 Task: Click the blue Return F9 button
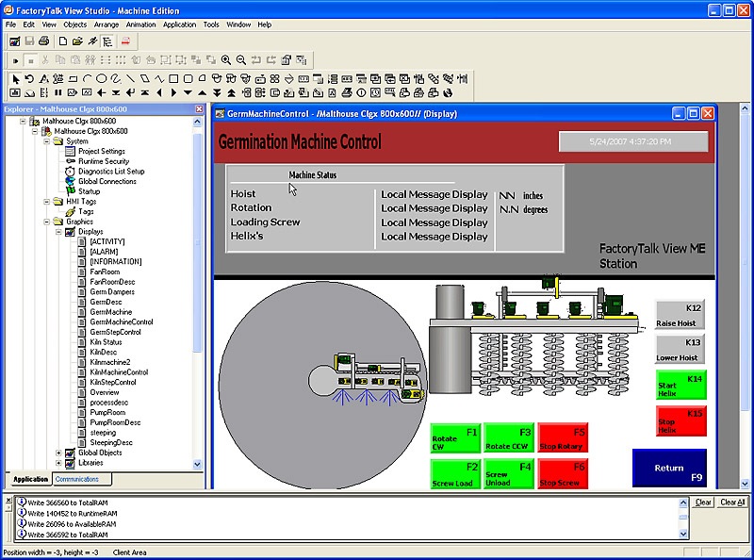click(x=669, y=468)
